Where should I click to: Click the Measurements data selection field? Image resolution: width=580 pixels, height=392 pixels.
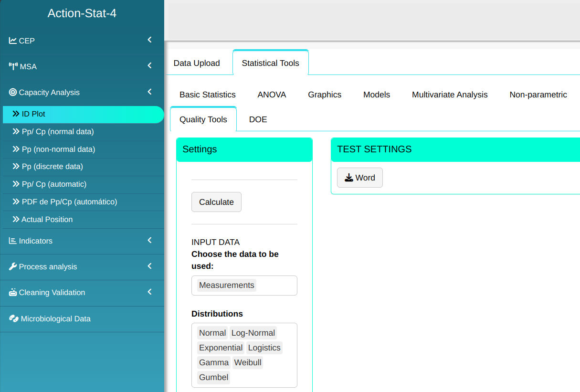(x=244, y=286)
